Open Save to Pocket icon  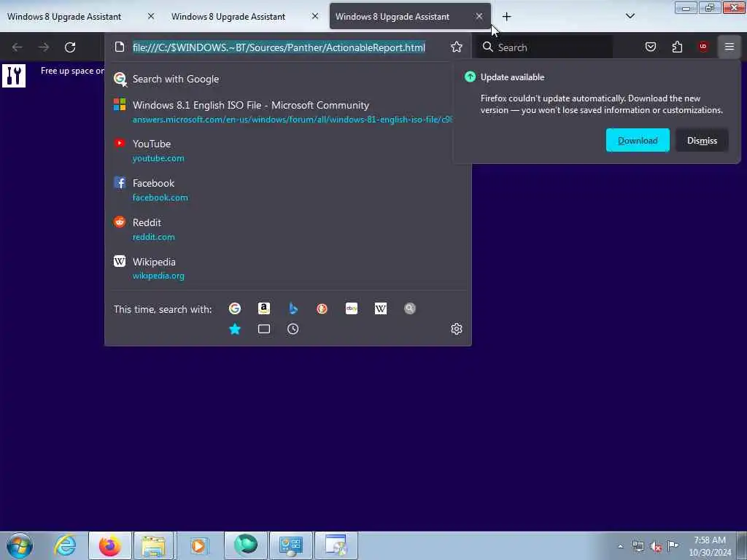(x=651, y=47)
